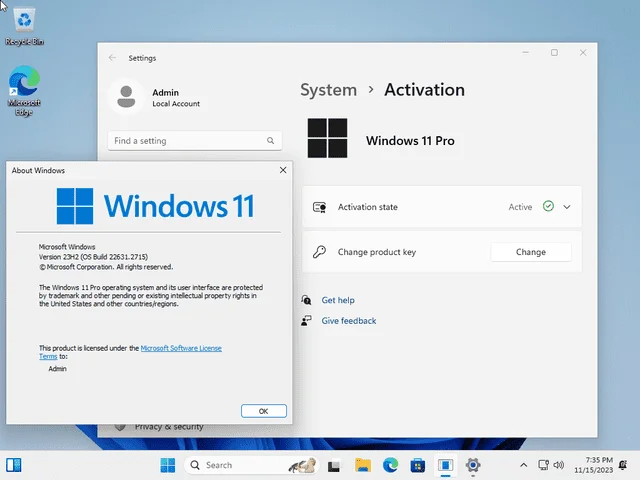Expand the Activation state chevron
The width and height of the screenshot is (640, 480).
(567, 207)
